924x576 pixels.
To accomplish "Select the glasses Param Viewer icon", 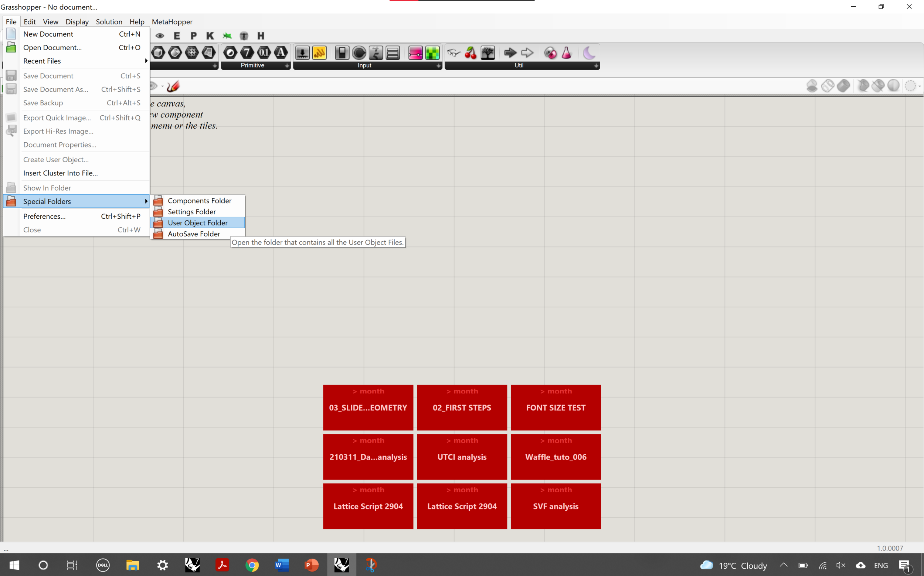I will pyautogui.click(x=454, y=52).
